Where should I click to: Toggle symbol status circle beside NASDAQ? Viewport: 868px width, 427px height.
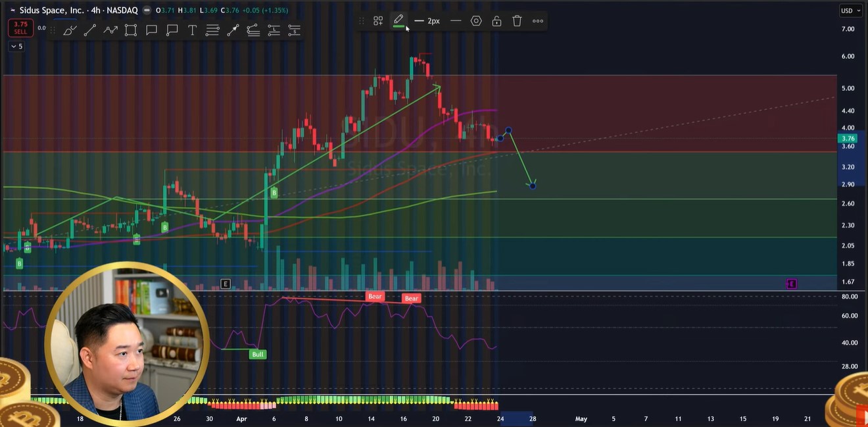tap(146, 11)
